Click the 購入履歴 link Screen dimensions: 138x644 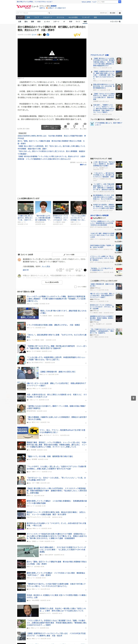(x=112, y=13)
